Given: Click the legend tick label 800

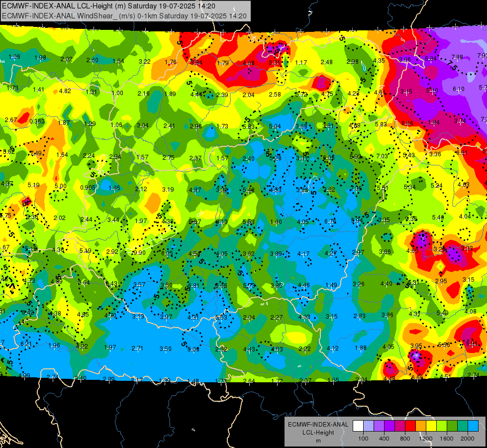Looking at the screenshot, I should pos(405,439).
